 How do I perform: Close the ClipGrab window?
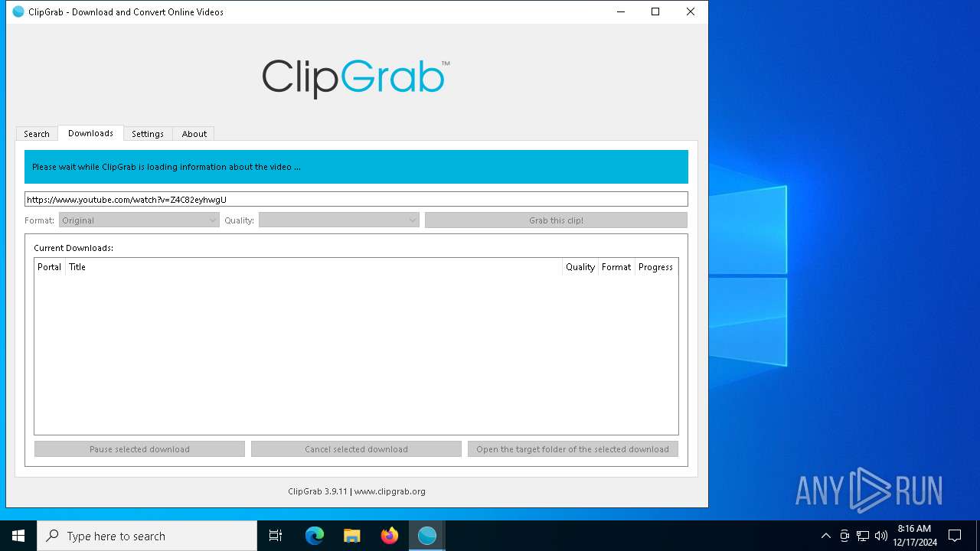coord(691,11)
